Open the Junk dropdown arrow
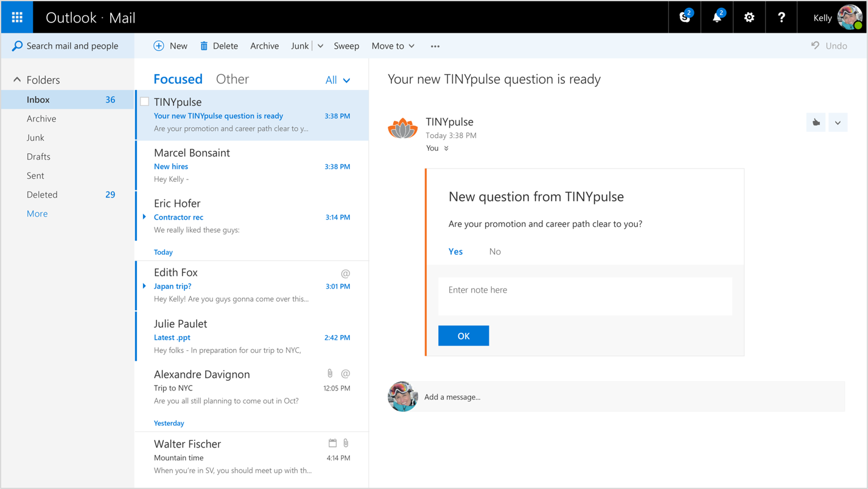 (320, 46)
